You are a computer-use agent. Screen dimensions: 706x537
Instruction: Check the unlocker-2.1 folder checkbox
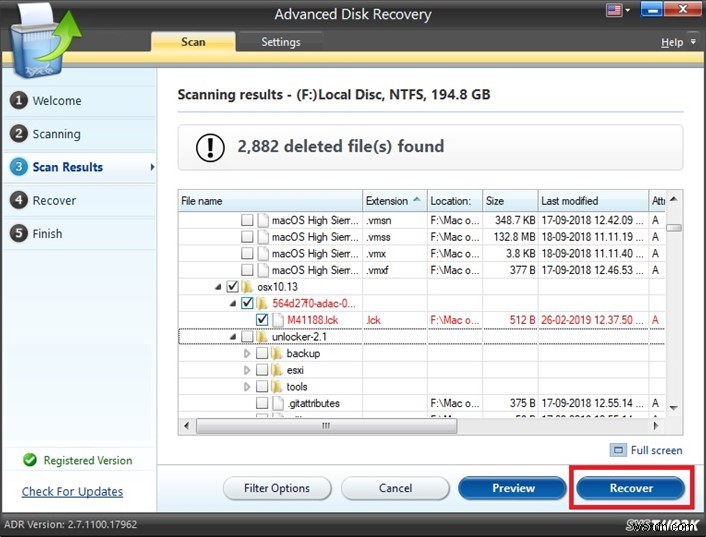click(247, 336)
